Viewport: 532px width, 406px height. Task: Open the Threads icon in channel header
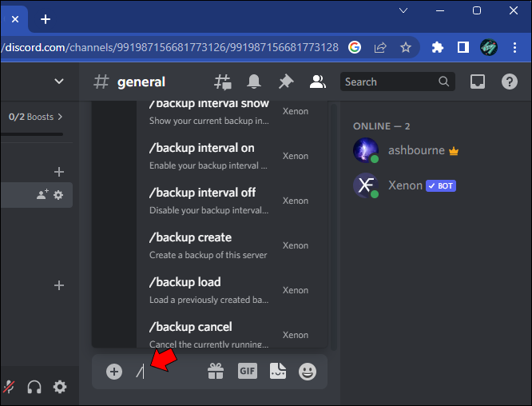[223, 82]
